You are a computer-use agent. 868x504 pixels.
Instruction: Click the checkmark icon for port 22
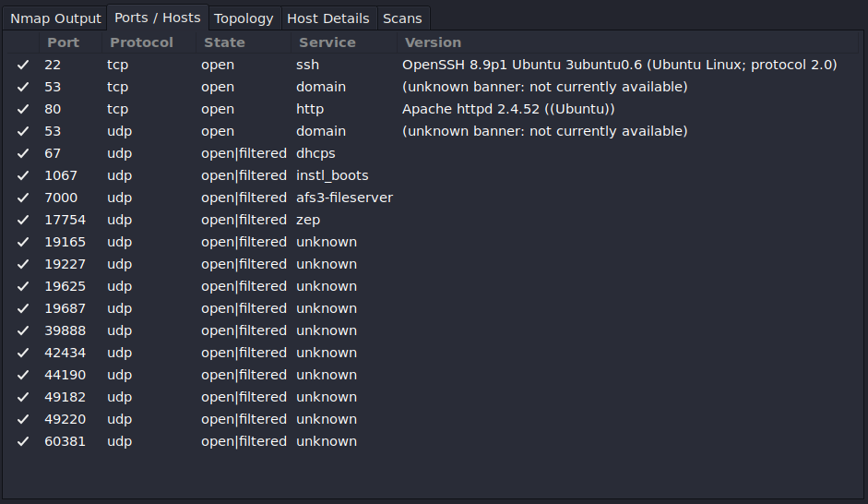pyautogui.click(x=23, y=65)
